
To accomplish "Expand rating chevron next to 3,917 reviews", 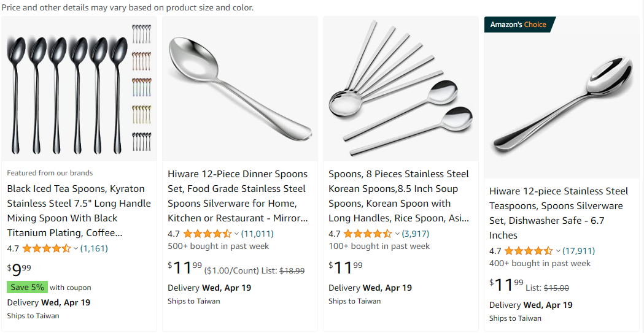I will 397,234.
